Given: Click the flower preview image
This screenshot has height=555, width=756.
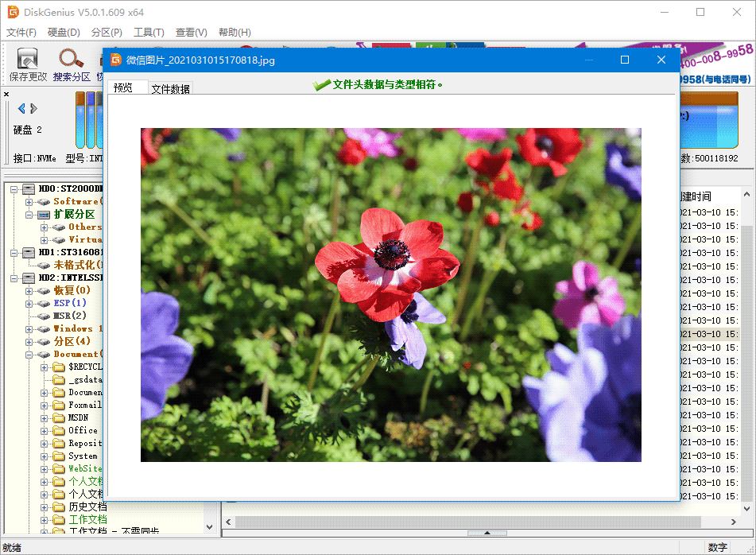Looking at the screenshot, I should 390,295.
